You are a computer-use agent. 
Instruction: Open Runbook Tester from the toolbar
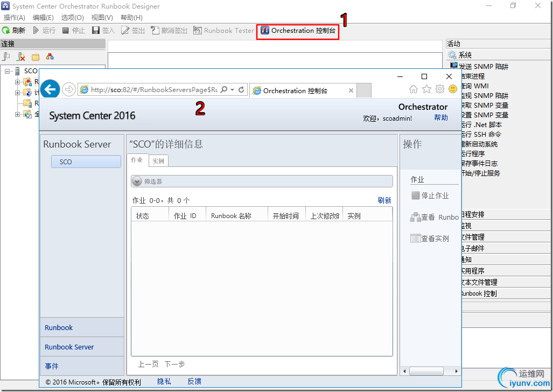click(223, 31)
